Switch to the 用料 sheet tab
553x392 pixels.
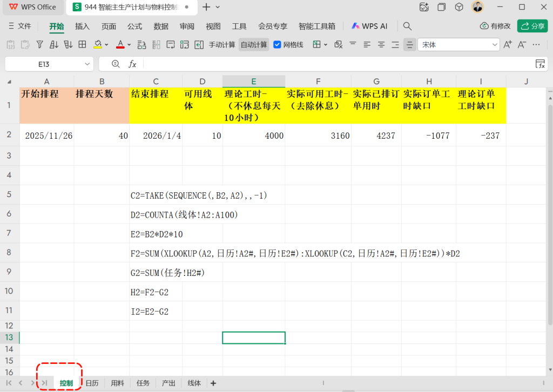(117, 383)
